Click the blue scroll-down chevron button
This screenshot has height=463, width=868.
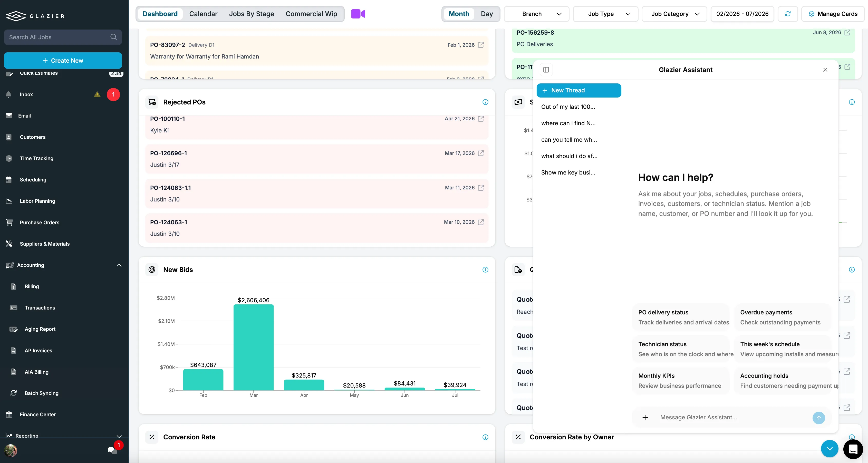coord(829,449)
